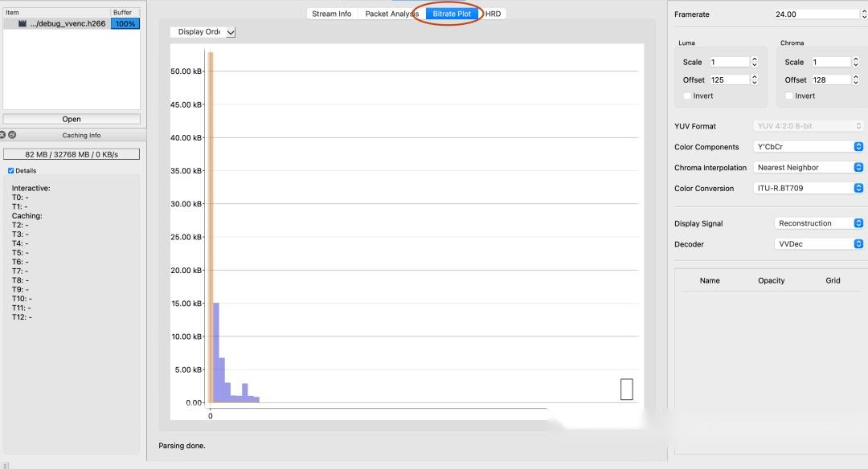Open the YUV Format dropdown
Image resolution: width=868 pixels, height=469 pixels.
tap(809, 126)
